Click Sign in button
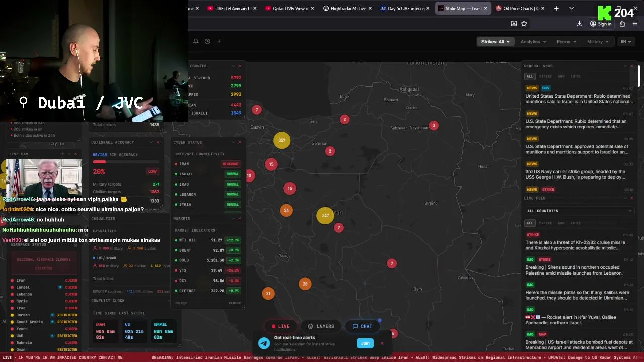The width and height of the screenshot is (644, 362). tap(601, 24)
